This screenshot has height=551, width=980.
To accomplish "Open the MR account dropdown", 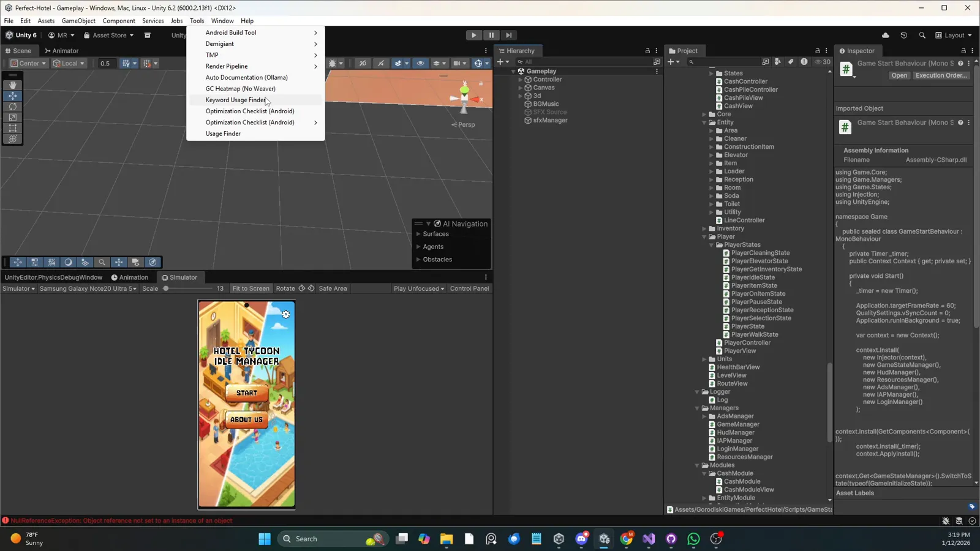I will (61, 36).
